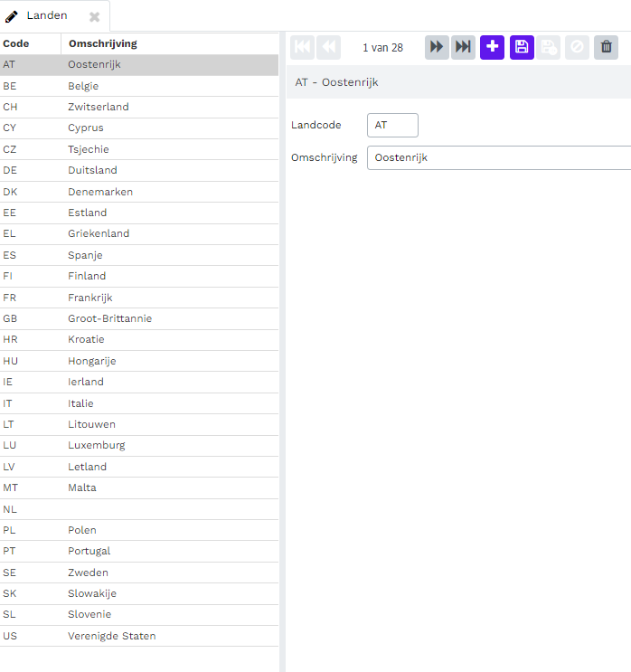This screenshot has width=631, height=672.
Task: Select the Litouwen row
Action: [x=139, y=425]
